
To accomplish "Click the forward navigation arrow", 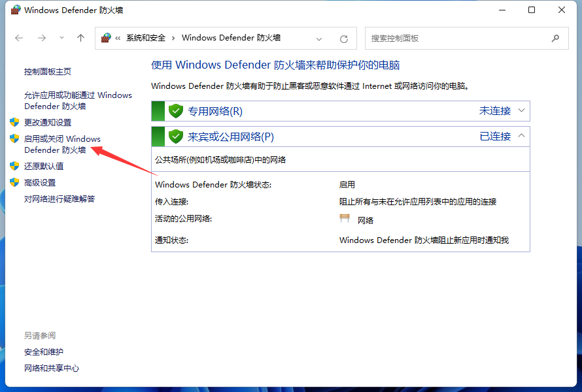I will click(x=41, y=38).
